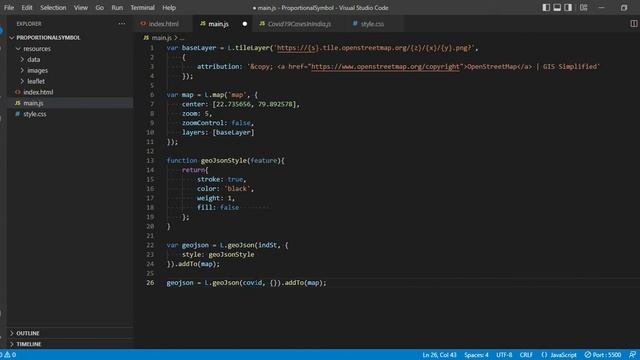Follow openstreetmap.org/copyright URL link

click(385, 67)
